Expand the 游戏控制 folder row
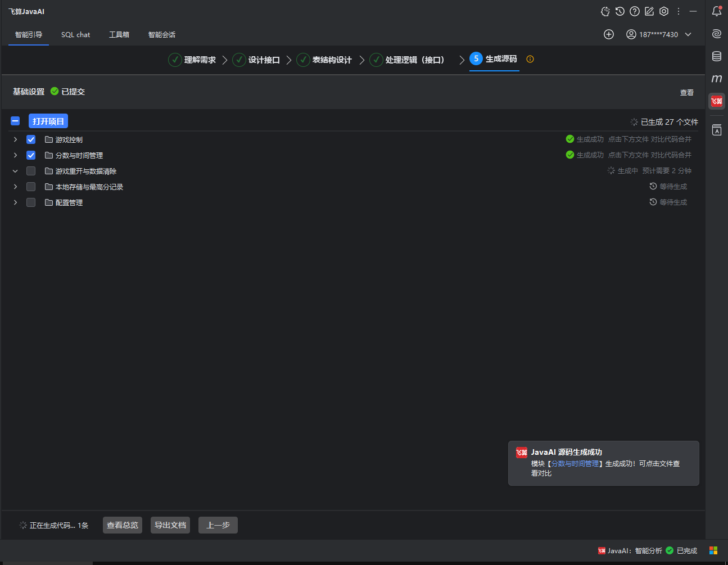Image resolution: width=728 pixels, height=565 pixels. coord(15,139)
